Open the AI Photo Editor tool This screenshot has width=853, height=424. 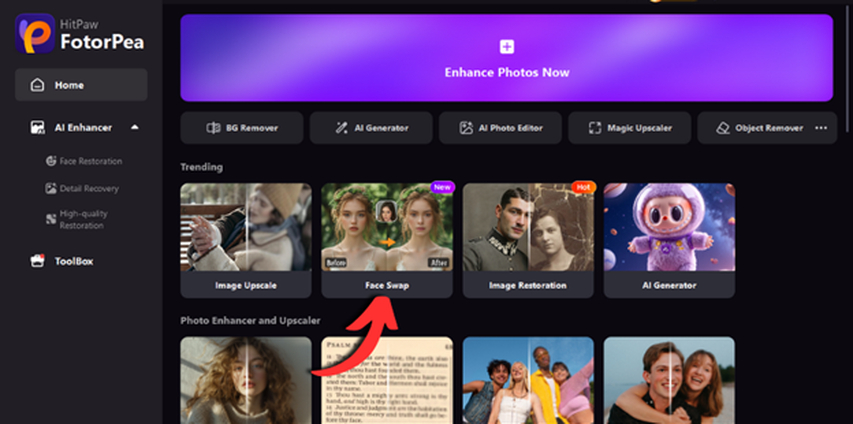(500, 128)
